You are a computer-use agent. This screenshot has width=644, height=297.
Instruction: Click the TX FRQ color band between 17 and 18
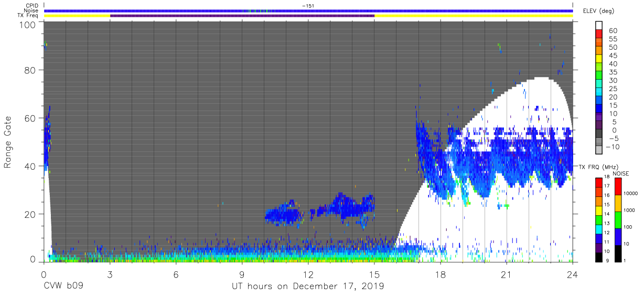[599, 181]
